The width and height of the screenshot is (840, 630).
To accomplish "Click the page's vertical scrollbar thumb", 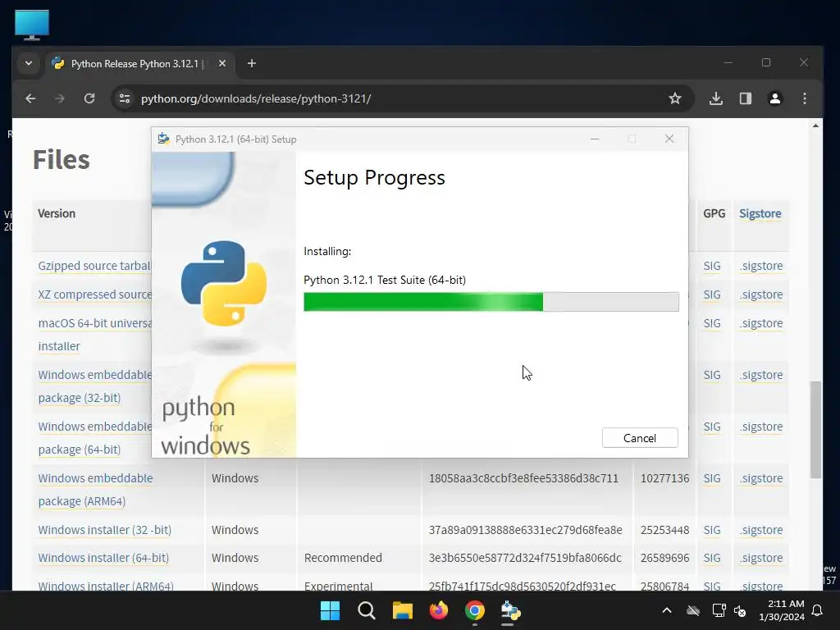I will pos(815,429).
